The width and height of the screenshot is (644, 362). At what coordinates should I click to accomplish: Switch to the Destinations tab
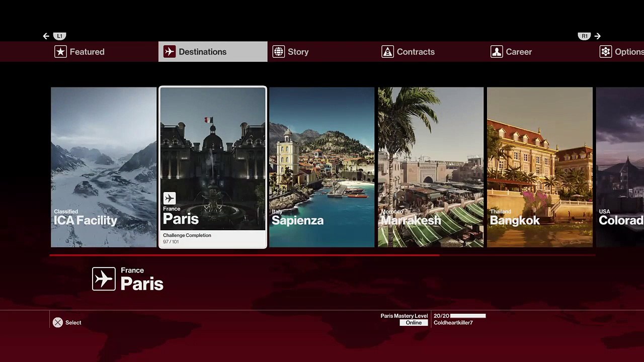[213, 52]
